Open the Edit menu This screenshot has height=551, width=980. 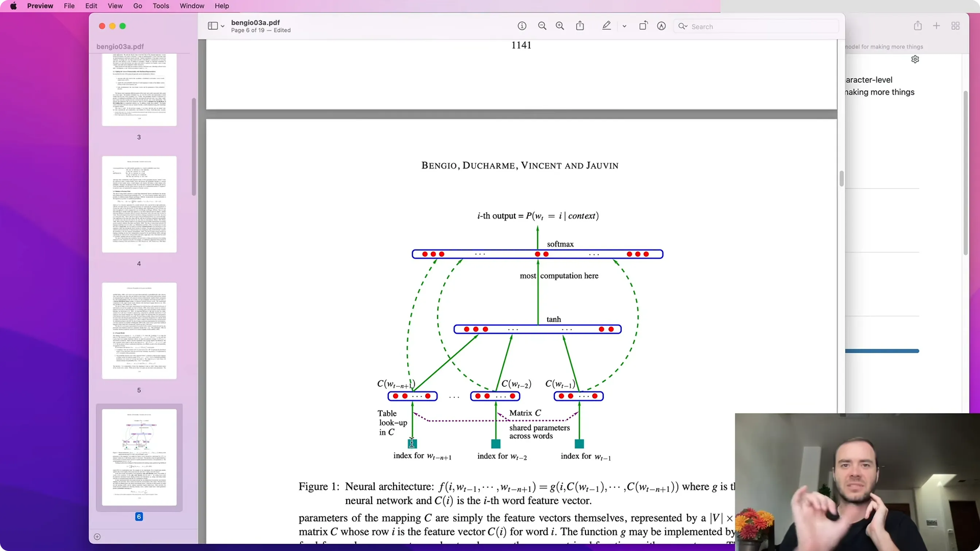(91, 6)
